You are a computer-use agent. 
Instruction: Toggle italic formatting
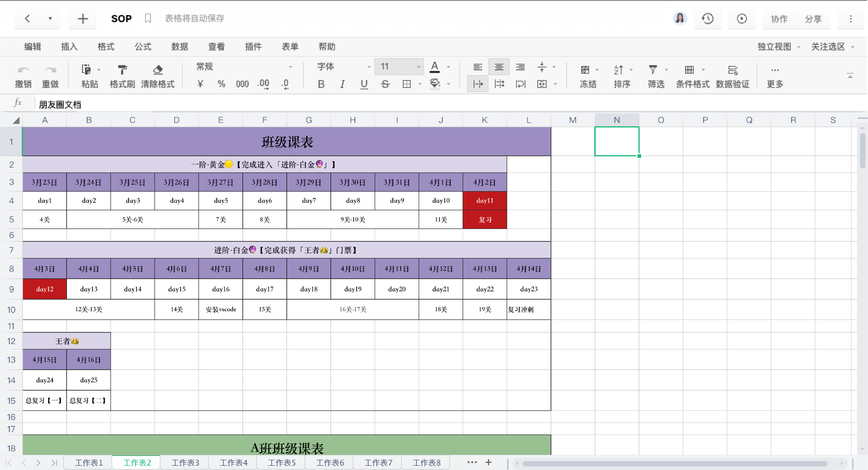click(x=342, y=84)
